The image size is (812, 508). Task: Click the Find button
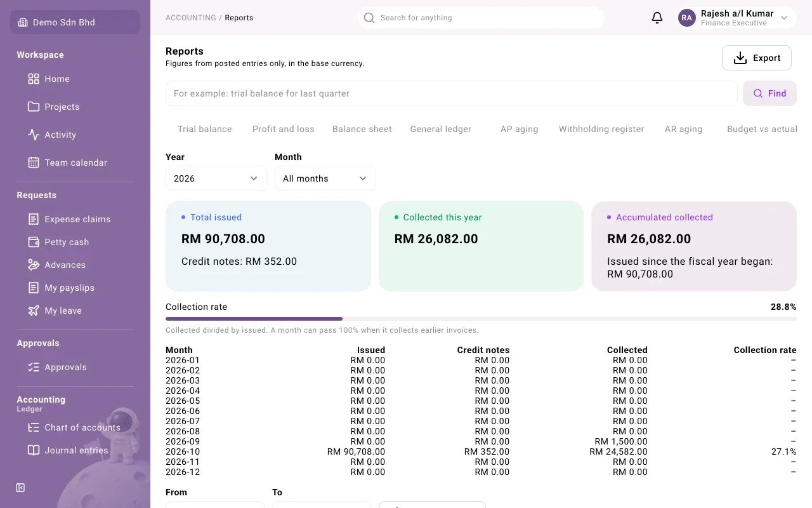(769, 93)
